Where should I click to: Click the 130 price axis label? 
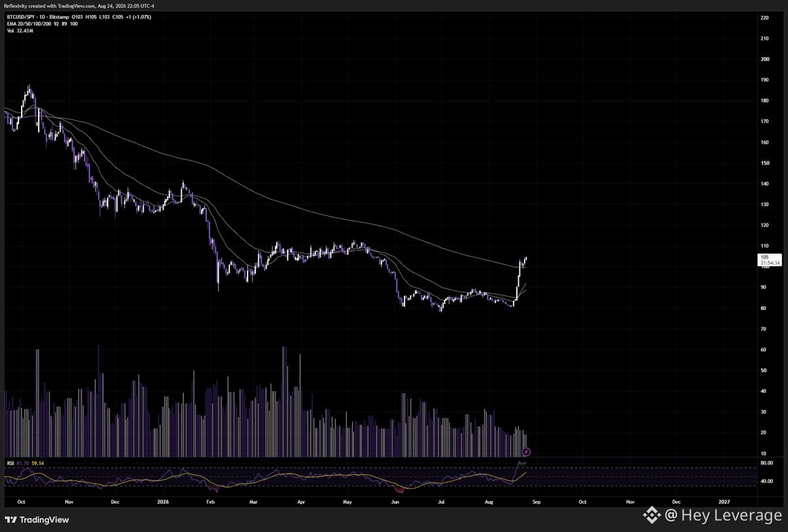(764, 204)
